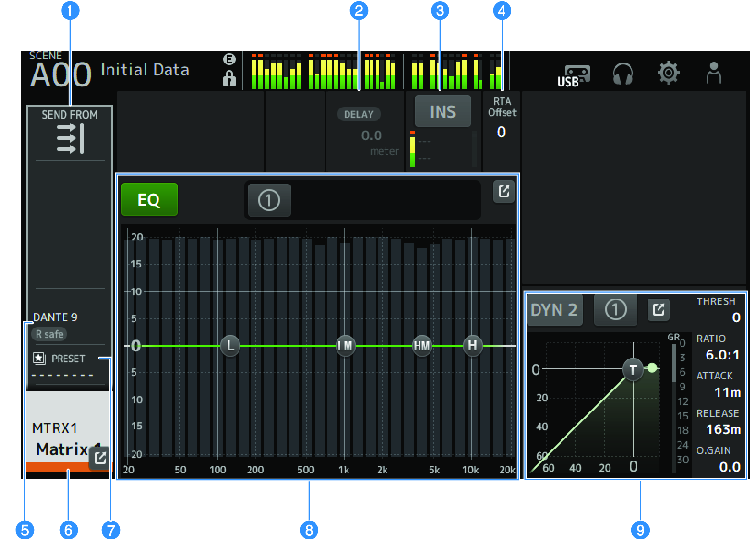The height and width of the screenshot is (539, 756).
Task: Click the lock icon in header
Action: tap(229, 78)
